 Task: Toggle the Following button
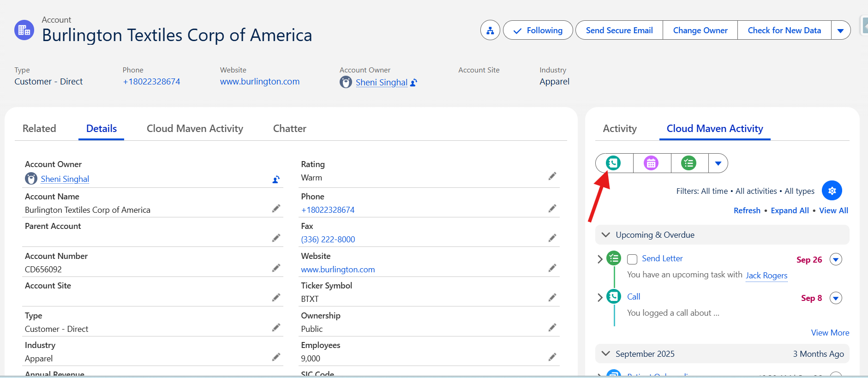(538, 30)
